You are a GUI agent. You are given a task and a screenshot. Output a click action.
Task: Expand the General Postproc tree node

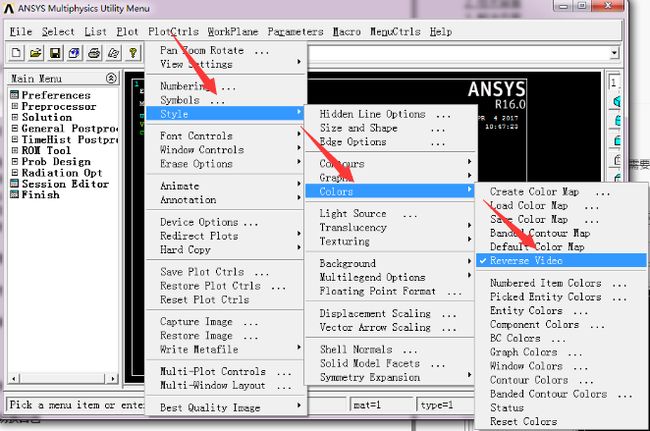click(x=15, y=128)
